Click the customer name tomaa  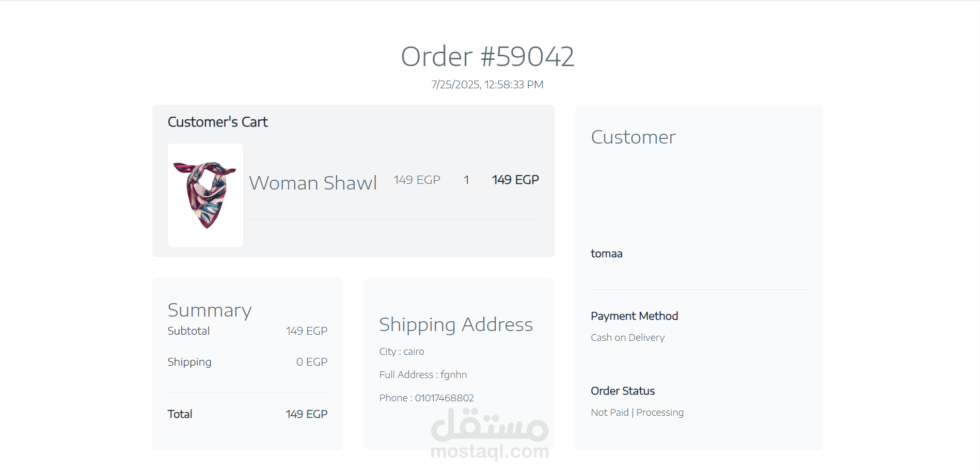click(607, 254)
